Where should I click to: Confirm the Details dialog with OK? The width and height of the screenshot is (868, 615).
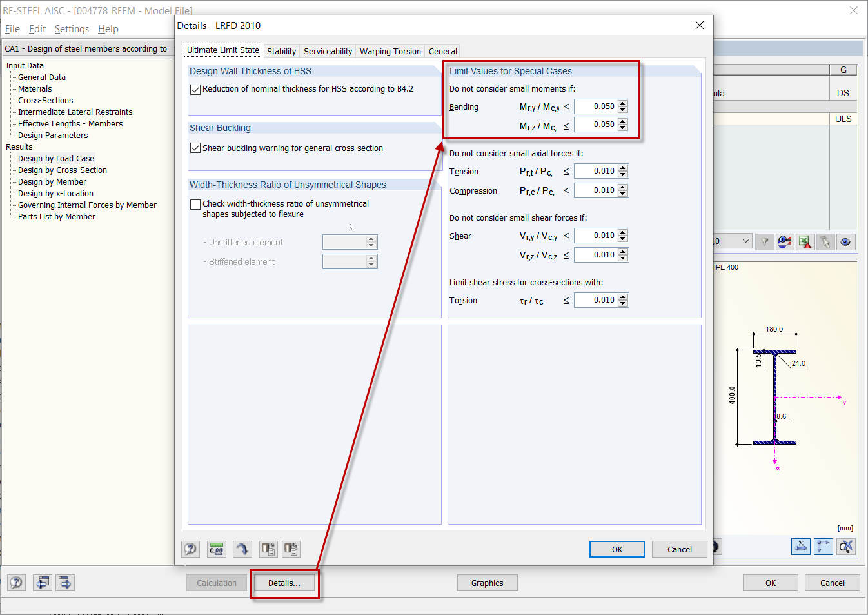616,549
